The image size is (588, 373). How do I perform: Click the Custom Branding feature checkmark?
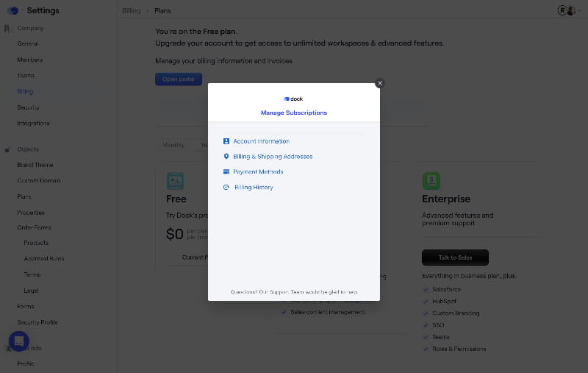click(426, 313)
